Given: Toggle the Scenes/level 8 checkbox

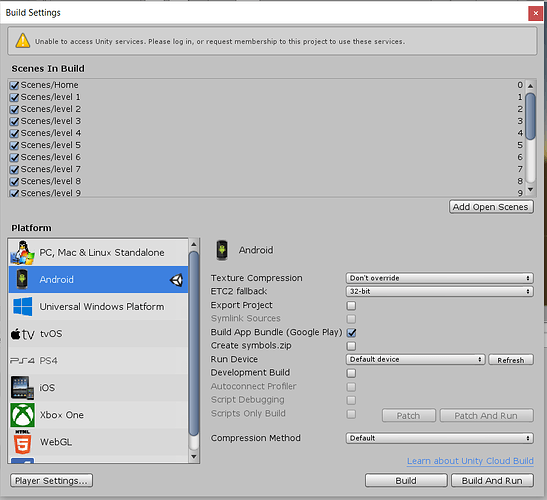Looking at the screenshot, I should pyautogui.click(x=14, y=181).
